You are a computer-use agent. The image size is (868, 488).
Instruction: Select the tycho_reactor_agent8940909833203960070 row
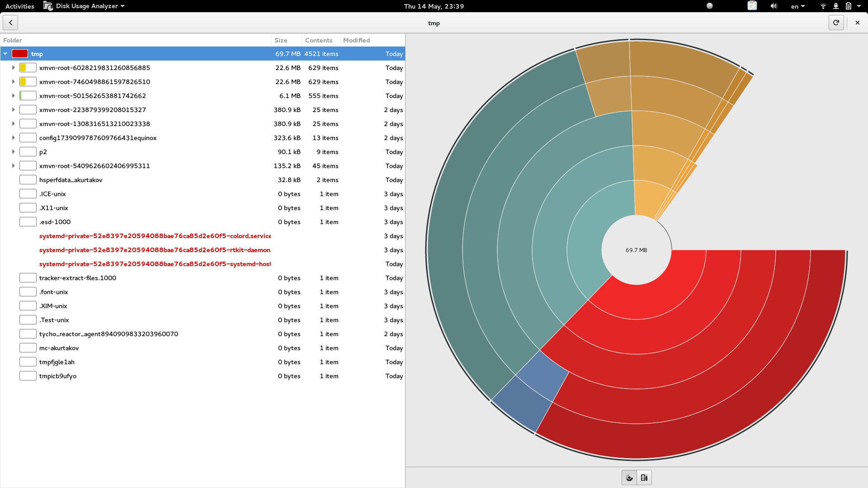pos(203,334)
